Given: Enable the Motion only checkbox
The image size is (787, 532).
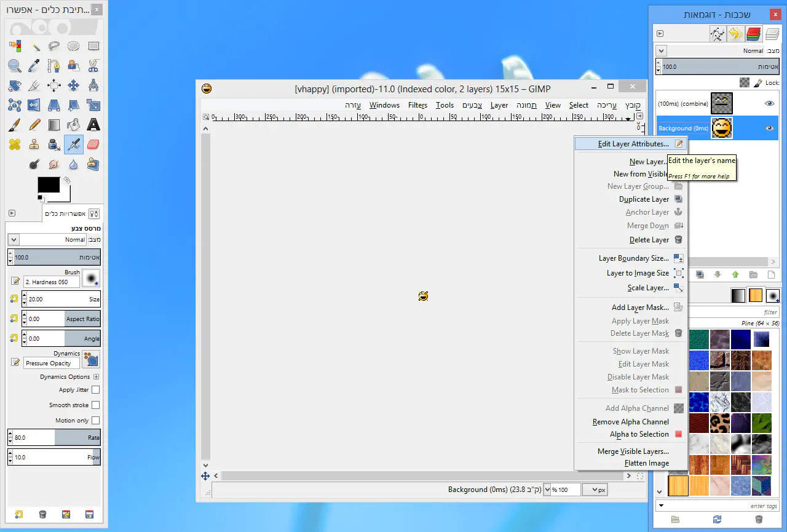Looking at the screenshot, I should click(x=95, y=421).
